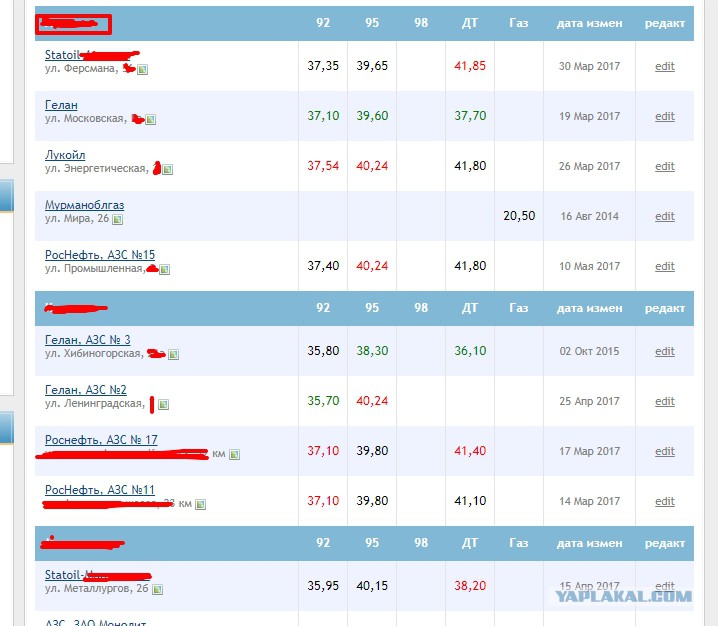Open map icon beside ул. Ленинградская address
This screenshot has height=626, width=718.
click(163, 404)
